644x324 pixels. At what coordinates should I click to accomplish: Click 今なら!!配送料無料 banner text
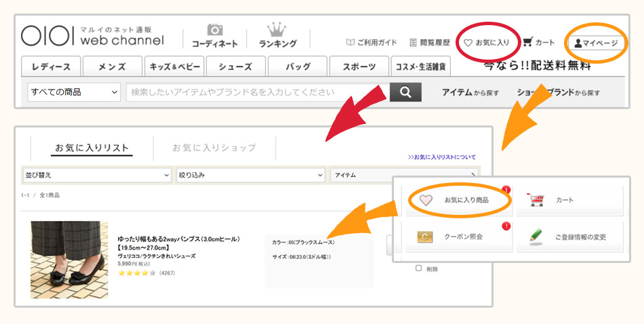tap(537, 66)
